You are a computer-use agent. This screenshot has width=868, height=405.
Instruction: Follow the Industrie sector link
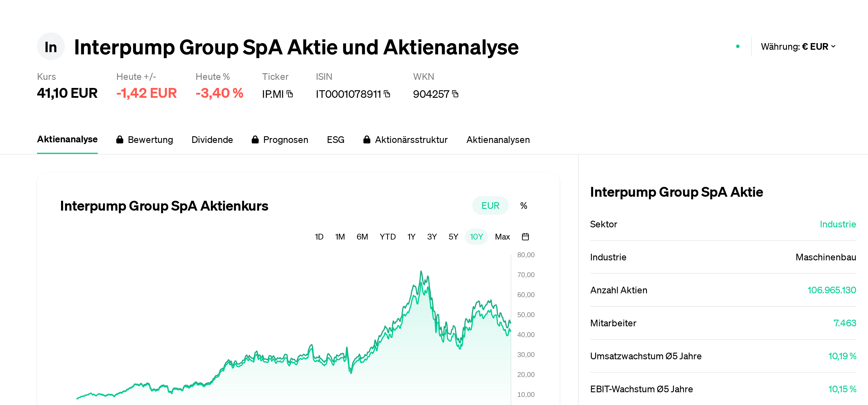tap(838, 224)
